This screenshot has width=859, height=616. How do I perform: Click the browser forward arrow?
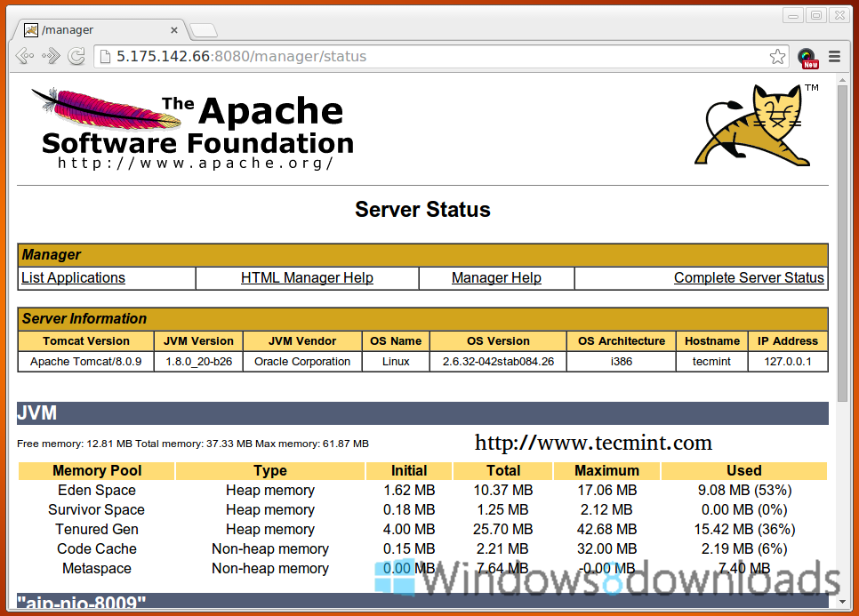[x=51, y=56]
